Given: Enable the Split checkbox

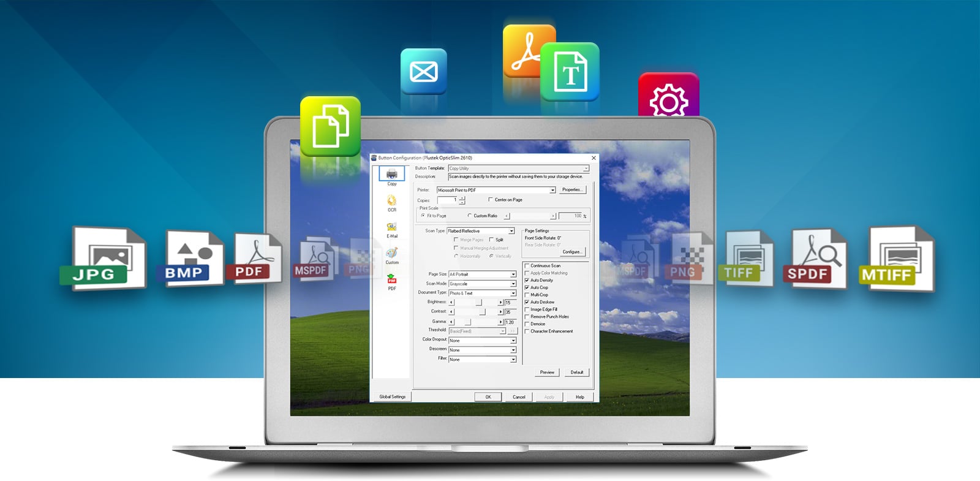Looking at the screenshot, I should 491,240.
